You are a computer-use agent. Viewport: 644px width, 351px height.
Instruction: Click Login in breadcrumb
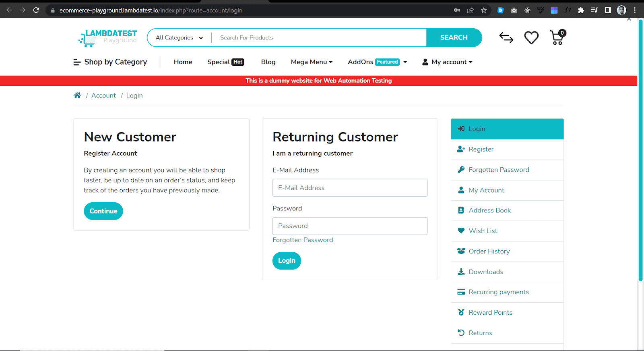click(x=134, y=96)
